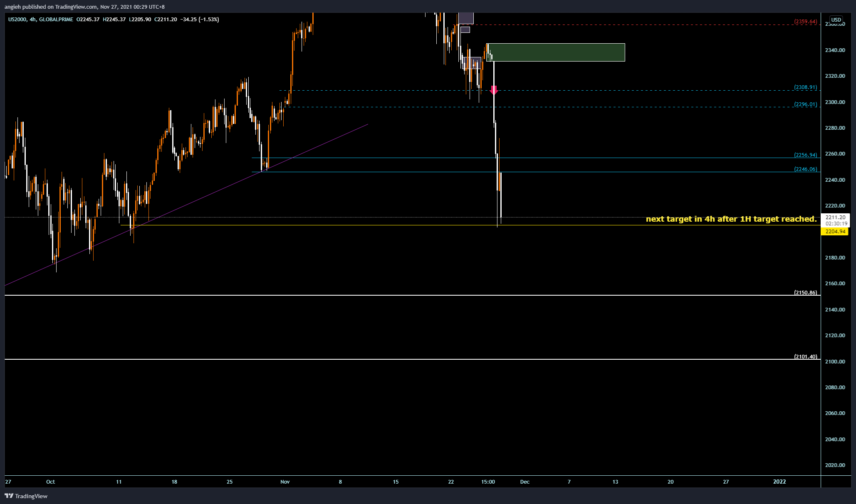
Task: Click the 15:00 label on time axis
Action: pos(488,482)
